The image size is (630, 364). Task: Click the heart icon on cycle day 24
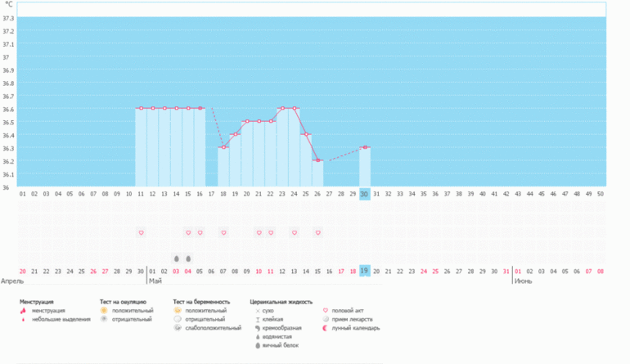295,232
